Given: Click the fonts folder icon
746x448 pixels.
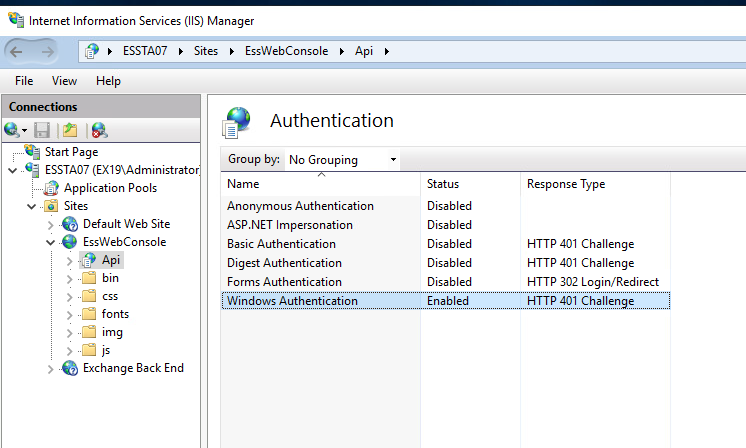Looking at the screenshot, I should [x=89, y=314].
